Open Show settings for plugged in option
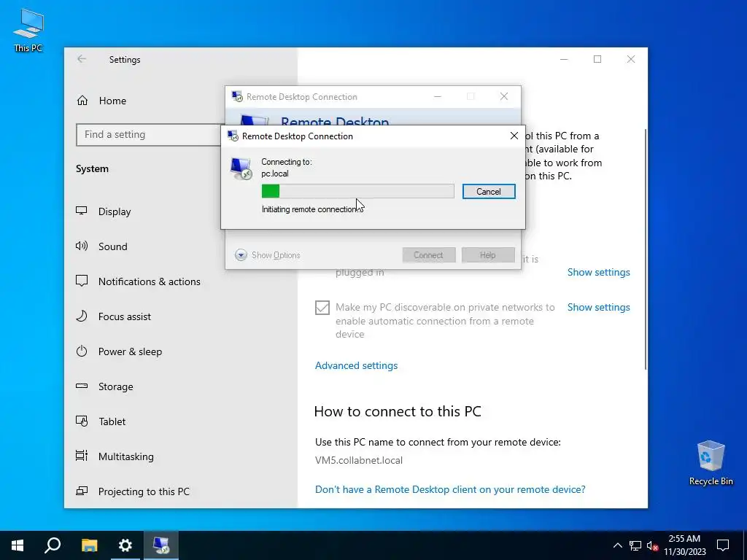The height and width of the screenshot is (560, 747). pos(598,273)
